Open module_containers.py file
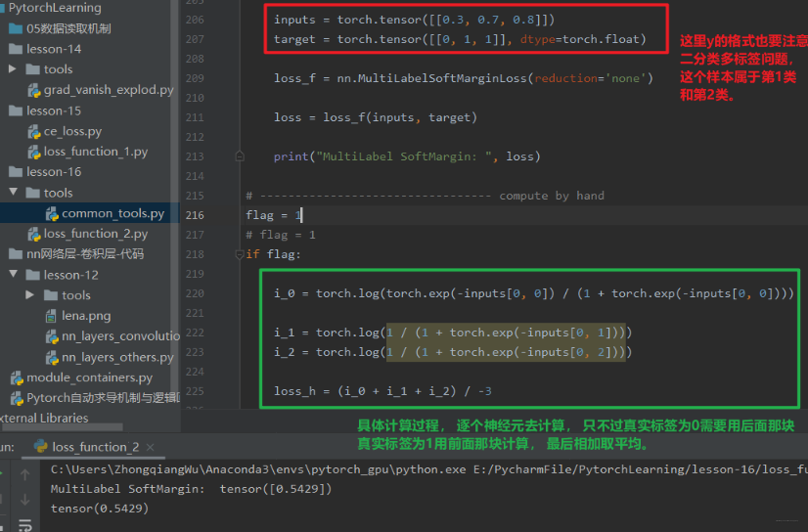This screenshot has width=808, height=532. [x=89, y=377]
